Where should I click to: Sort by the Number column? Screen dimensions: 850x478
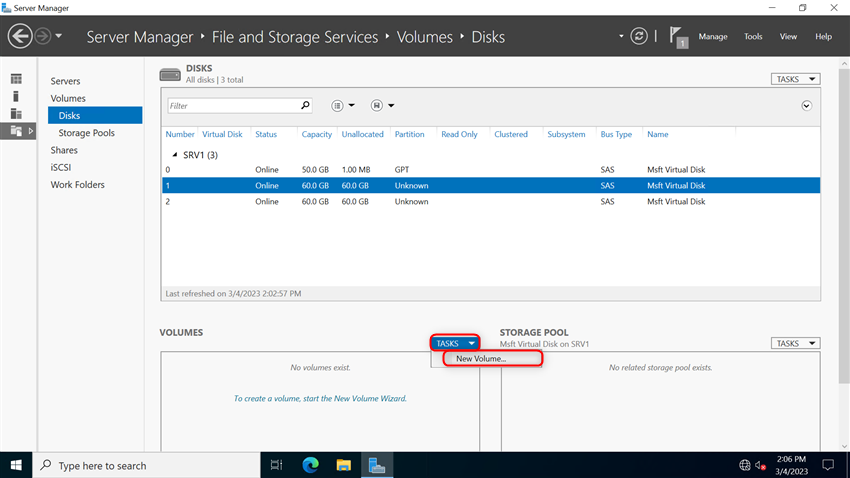(179, 134)
